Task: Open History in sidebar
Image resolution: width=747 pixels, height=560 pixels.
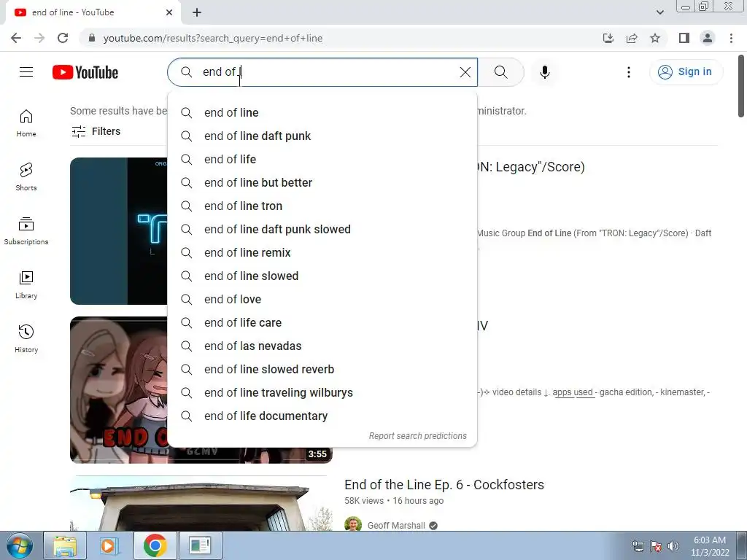Action: (x=26, y=338)
